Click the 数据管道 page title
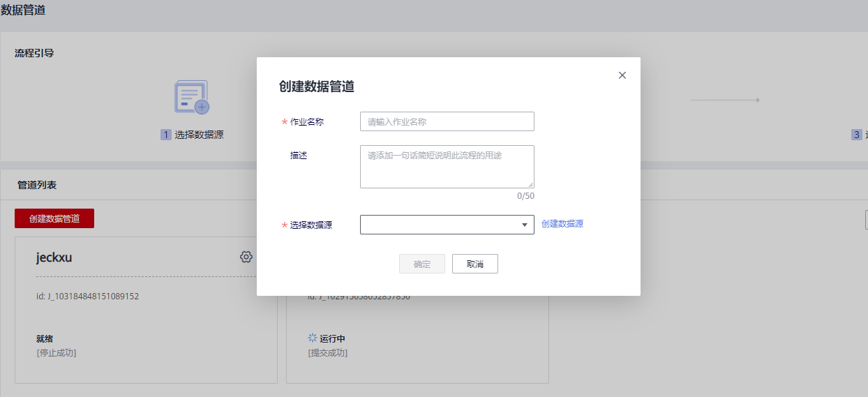The width and height of the screenshot is (868, 397). [24, 9]
